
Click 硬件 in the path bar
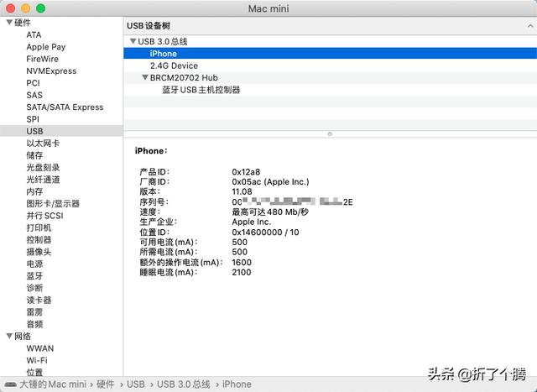(105, 384)
